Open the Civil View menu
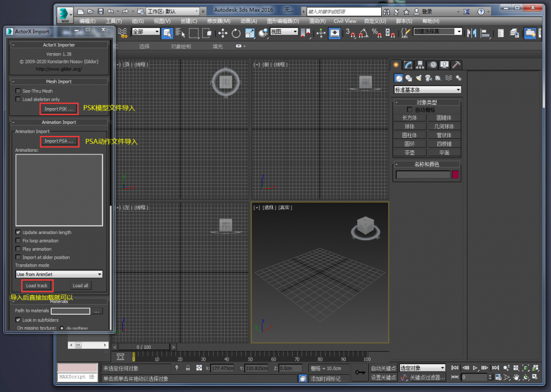This screenshot has height=392, width=551. pos(345,21)
